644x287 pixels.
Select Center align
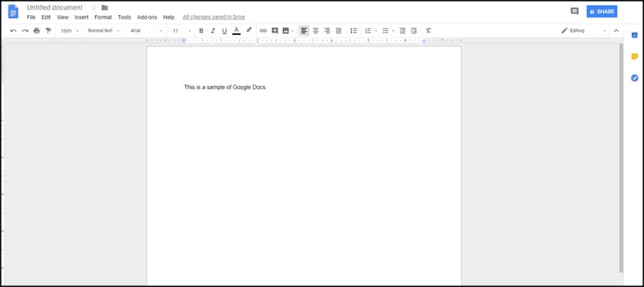pyautogui.click(x=316, y=30)
